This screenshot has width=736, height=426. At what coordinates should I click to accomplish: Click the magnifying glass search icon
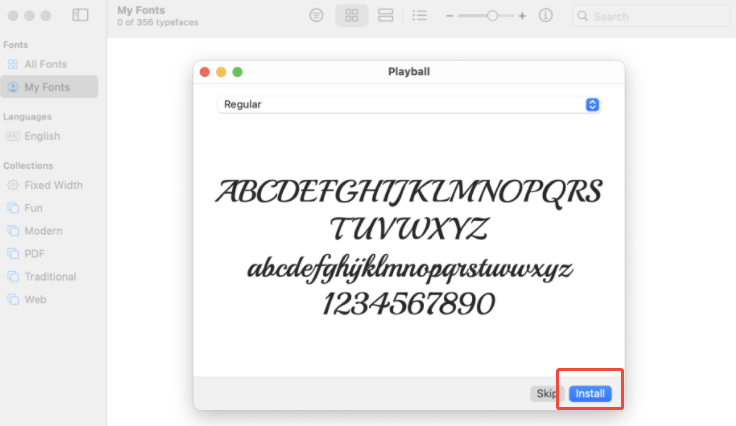(x=583, y=16)
